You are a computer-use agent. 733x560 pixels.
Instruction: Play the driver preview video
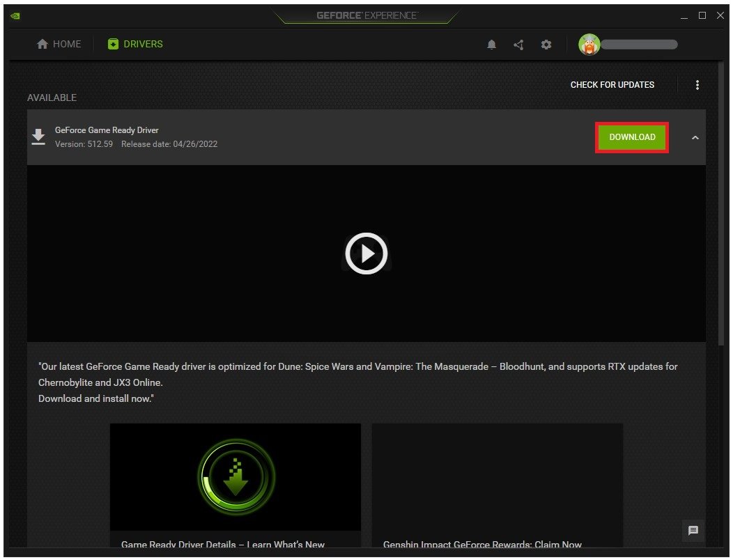coord(366,254)
